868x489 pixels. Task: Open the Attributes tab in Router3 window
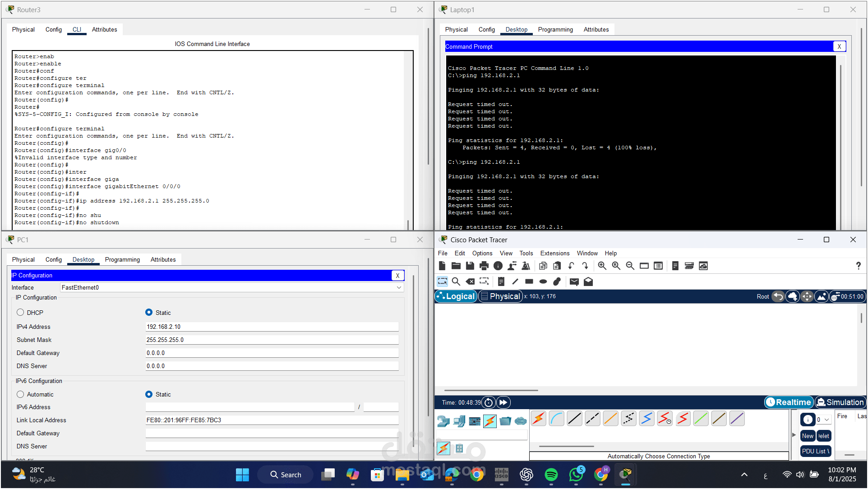pyautogui.click(x=104, y=29)
